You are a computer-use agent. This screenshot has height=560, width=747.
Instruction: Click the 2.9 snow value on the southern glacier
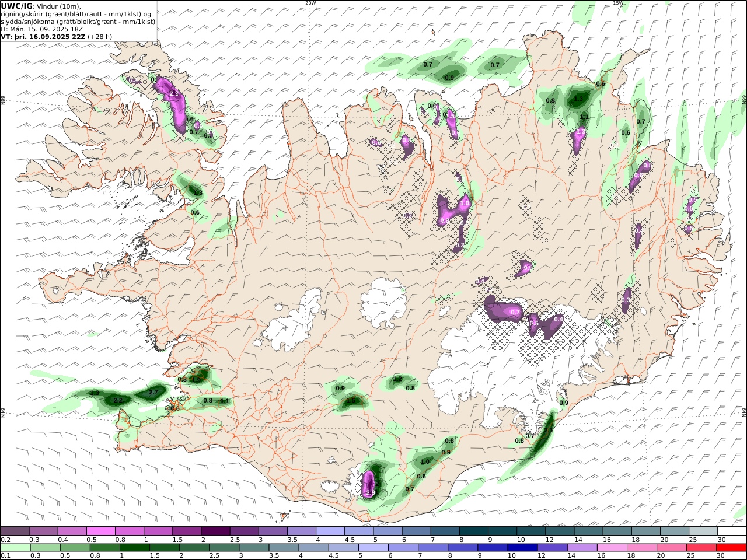pos(370,493)
